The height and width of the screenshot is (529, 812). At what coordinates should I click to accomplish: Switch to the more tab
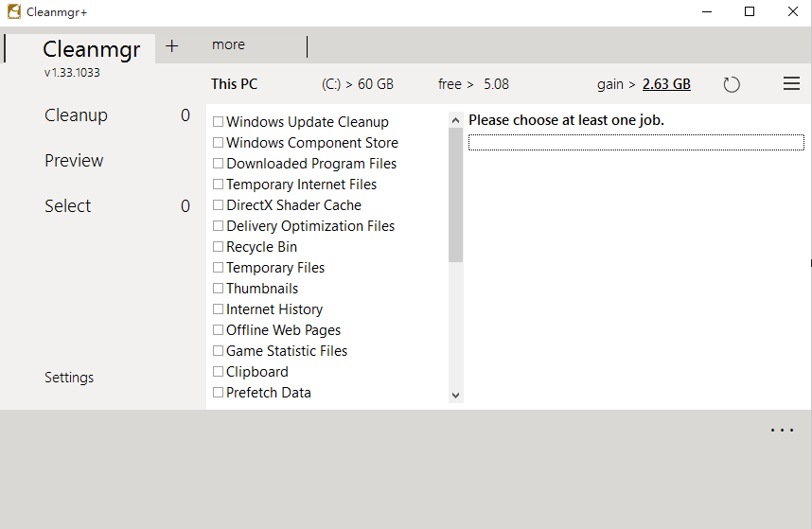coord(228,44)
